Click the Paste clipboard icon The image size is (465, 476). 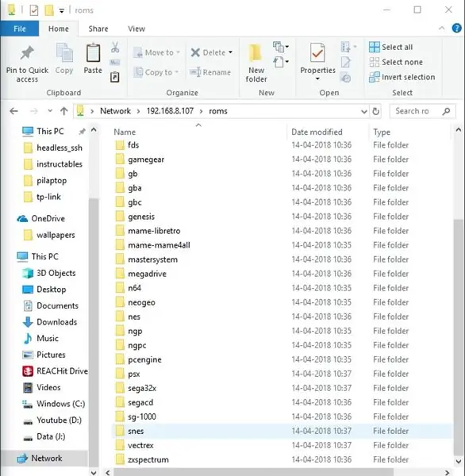(x=93, y=53)
